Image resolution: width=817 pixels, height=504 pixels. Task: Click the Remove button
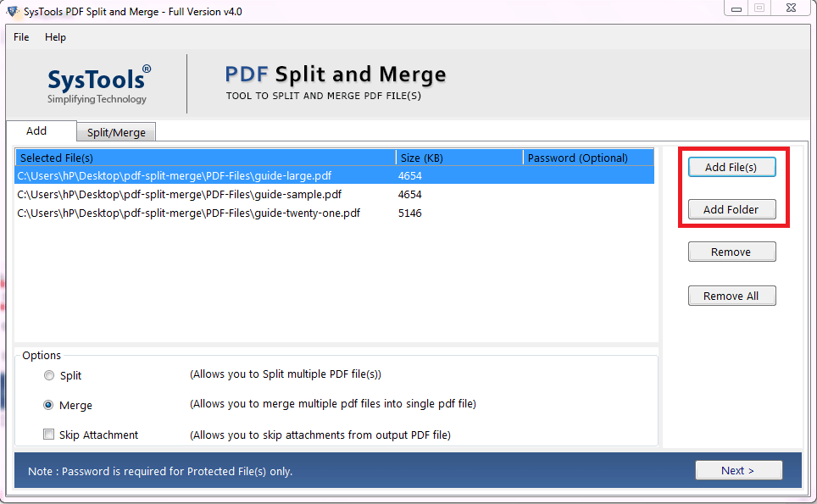point(731,252)
